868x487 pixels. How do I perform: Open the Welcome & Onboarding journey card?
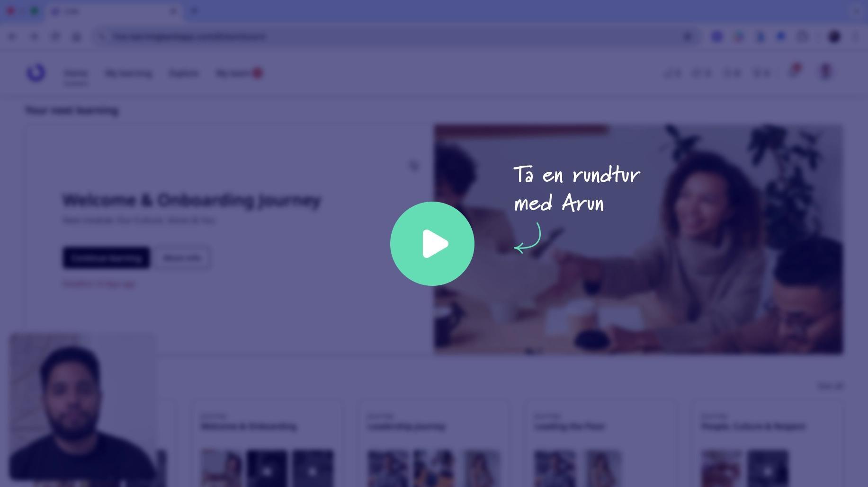267,443
